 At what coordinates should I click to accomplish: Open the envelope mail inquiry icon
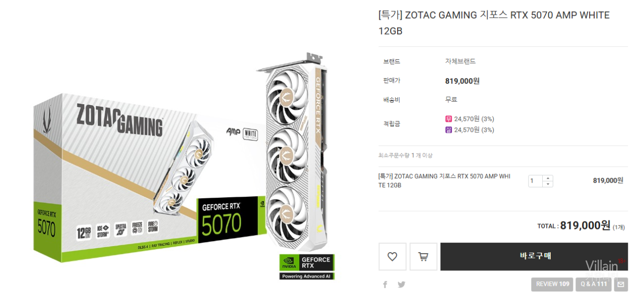pos(621,284)
